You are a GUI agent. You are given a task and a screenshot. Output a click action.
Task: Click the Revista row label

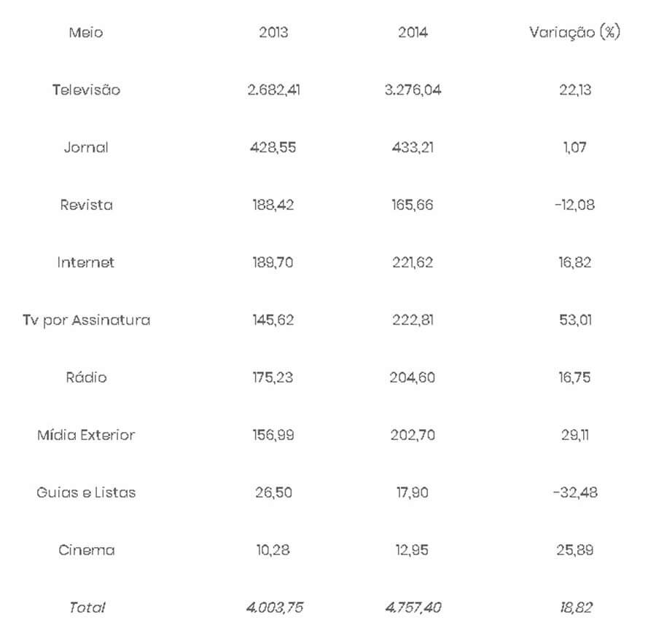pyautogui.click(x=86, y=205)
